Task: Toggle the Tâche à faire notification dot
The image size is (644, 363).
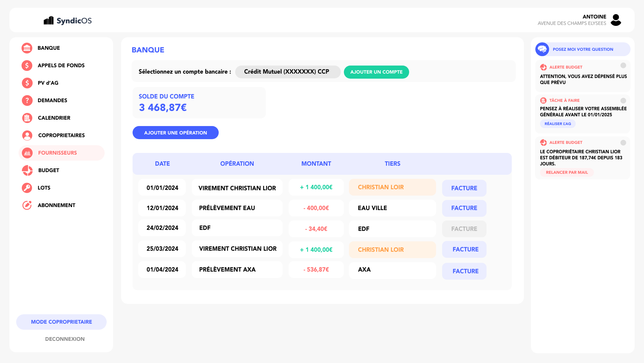Action: coord(623,100)
